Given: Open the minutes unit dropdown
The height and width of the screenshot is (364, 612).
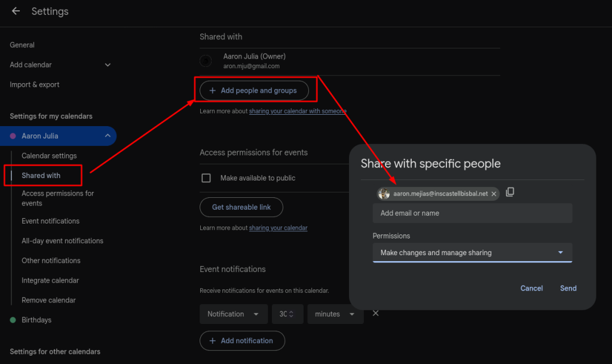Looking at the screenshot, I should click(335, 314).
